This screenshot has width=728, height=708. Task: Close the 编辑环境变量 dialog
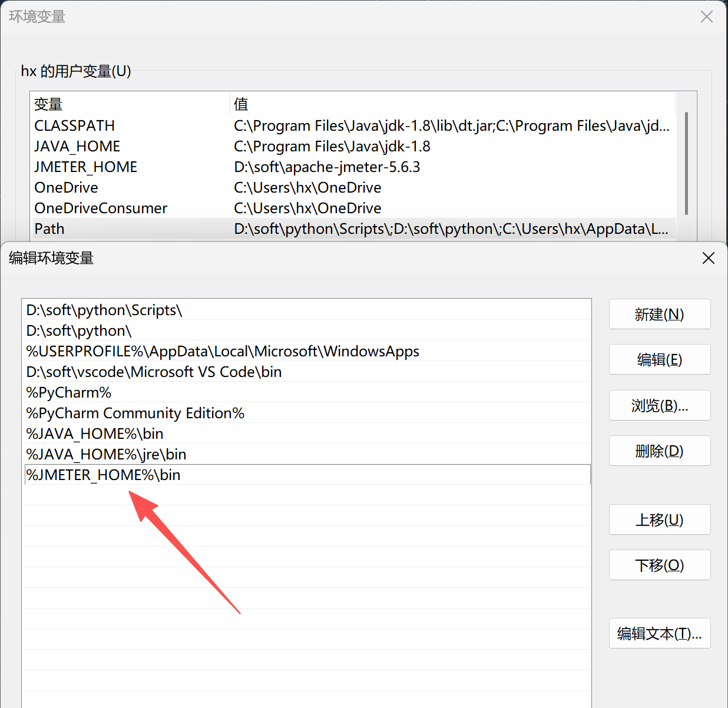pyautogui.click(x=709, y=258)
